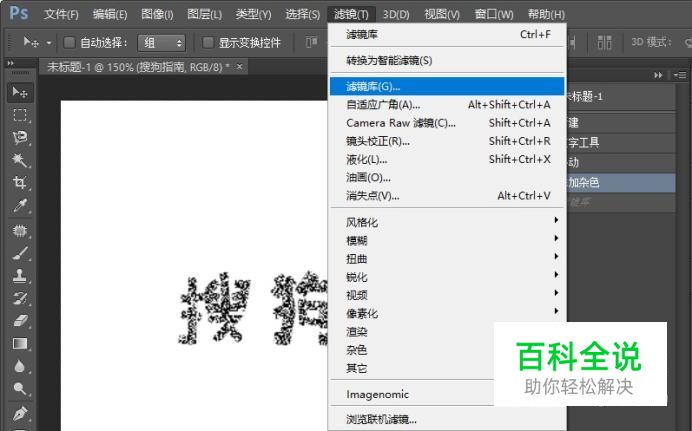
Task: Open the 窗口(W) menu
Action: 494,14
